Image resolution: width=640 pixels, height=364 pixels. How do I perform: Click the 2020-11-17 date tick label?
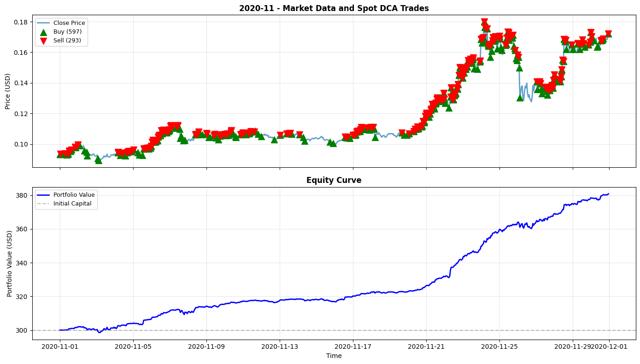click(353, 346)
